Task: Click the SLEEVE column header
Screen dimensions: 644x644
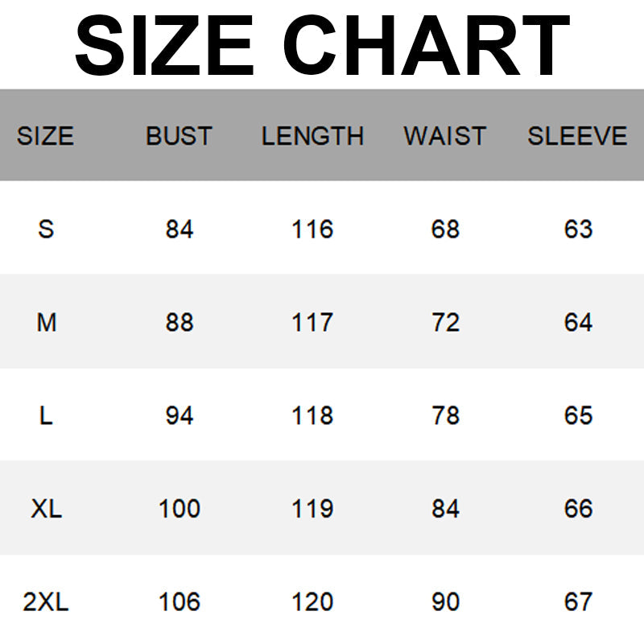Action: pos(577,136)
